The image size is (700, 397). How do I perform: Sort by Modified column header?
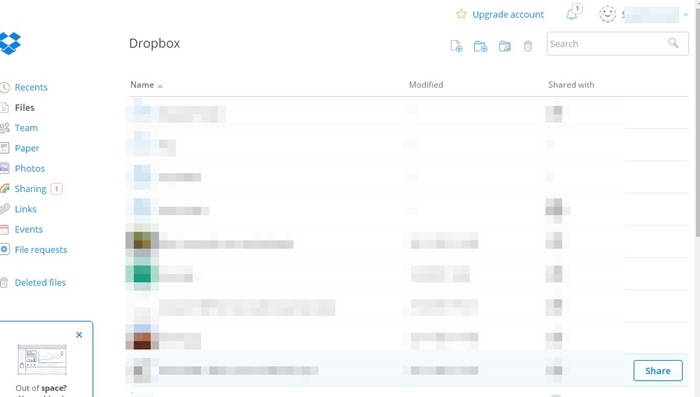(426, 85)
